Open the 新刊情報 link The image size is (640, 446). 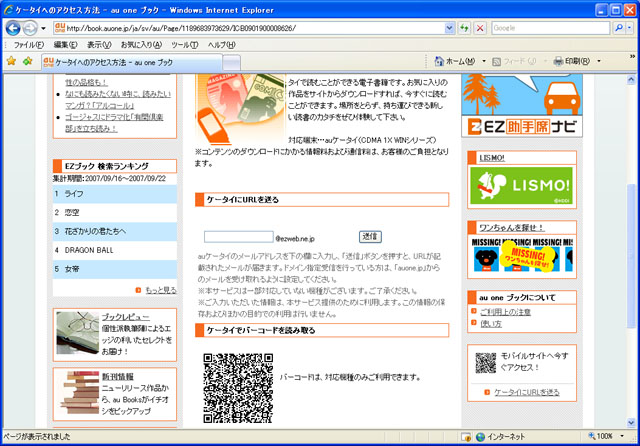(x=118, y=377)
